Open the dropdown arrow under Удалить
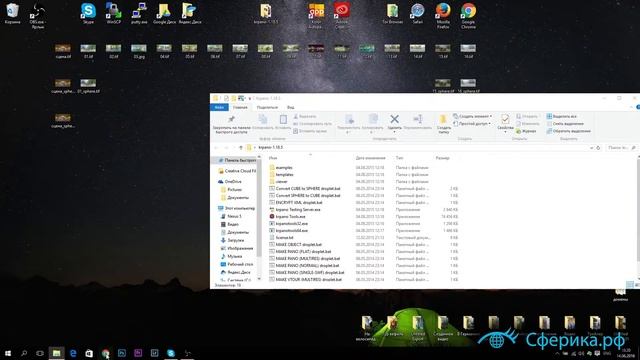Screen dimensions: 640x360 click(394, 132)
